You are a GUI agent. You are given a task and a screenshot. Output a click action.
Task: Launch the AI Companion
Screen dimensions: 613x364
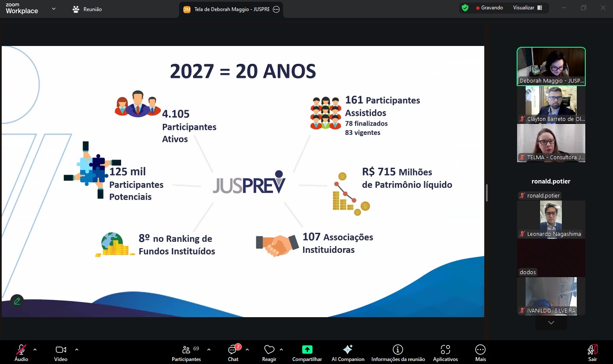coord(348,353)
